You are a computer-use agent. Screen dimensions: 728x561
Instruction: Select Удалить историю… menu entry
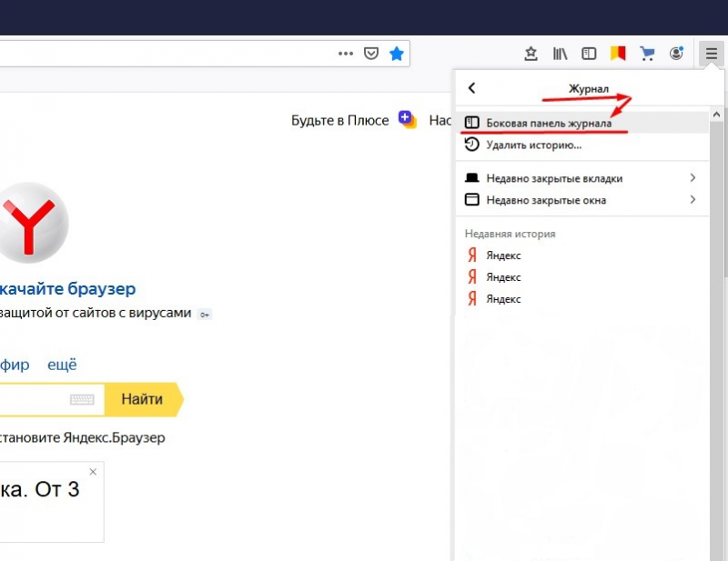tap(582, 145)
